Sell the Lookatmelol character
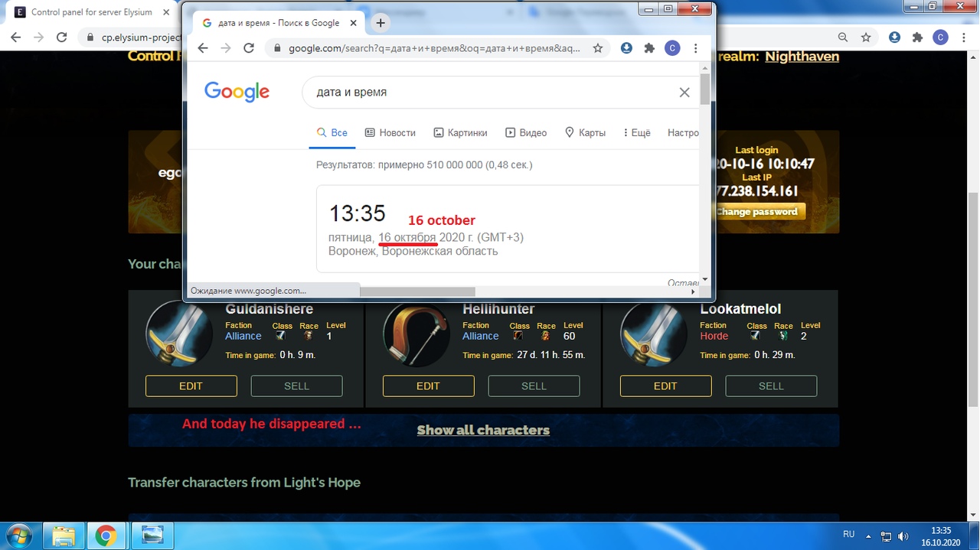 pos(771,386)
